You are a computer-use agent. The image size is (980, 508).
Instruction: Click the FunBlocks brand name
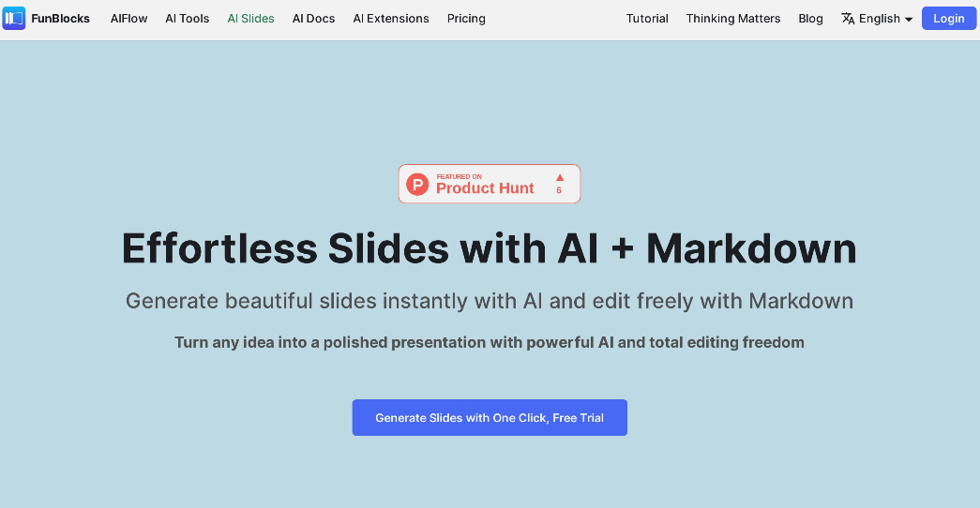(x=60, y=19)
